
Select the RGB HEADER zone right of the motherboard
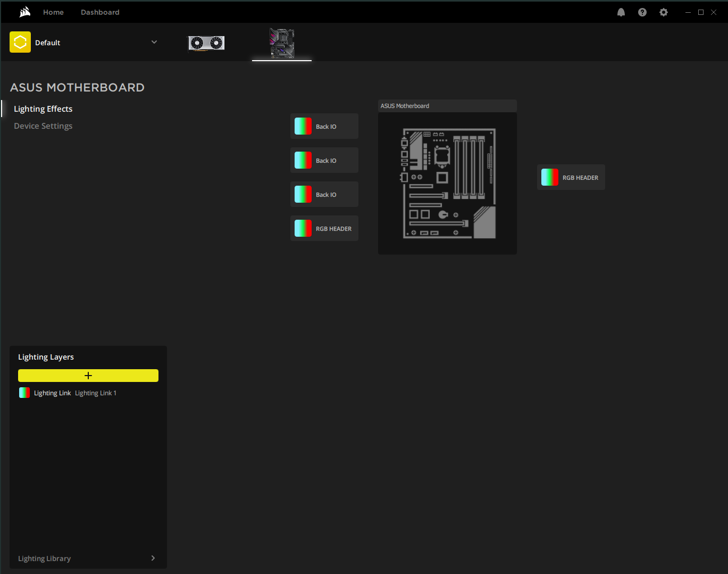pos(571,177)
